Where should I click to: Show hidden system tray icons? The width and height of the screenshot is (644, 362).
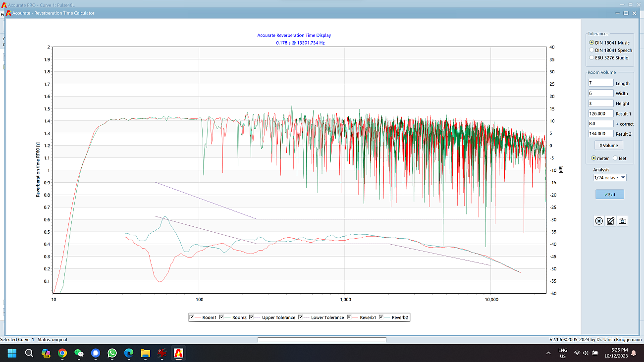coord(548,353)
